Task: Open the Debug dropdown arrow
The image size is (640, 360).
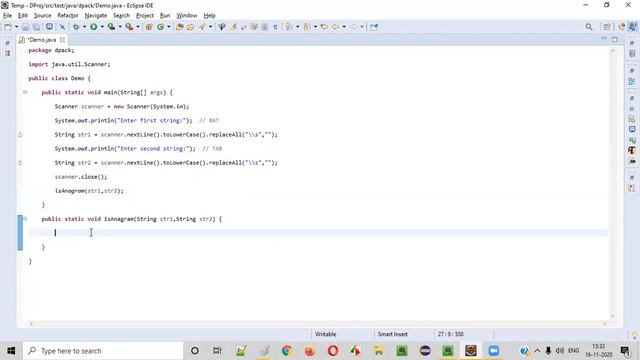Action: point(84,27)
